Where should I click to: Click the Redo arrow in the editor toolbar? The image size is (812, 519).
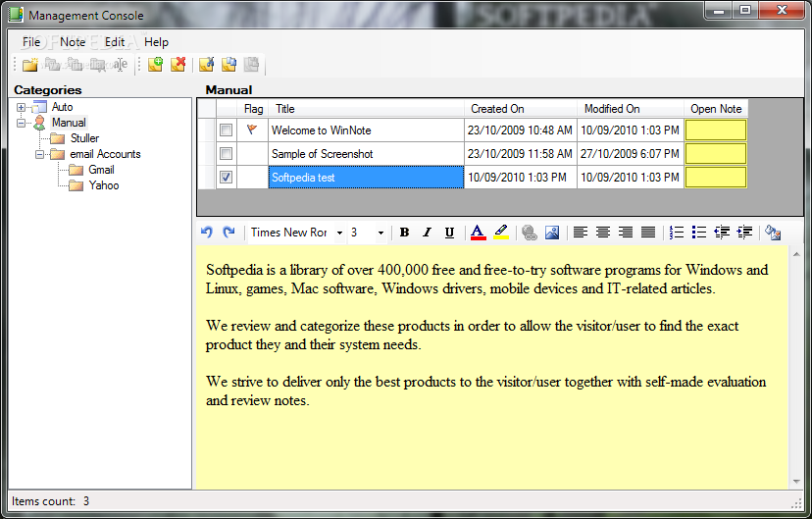228,233
